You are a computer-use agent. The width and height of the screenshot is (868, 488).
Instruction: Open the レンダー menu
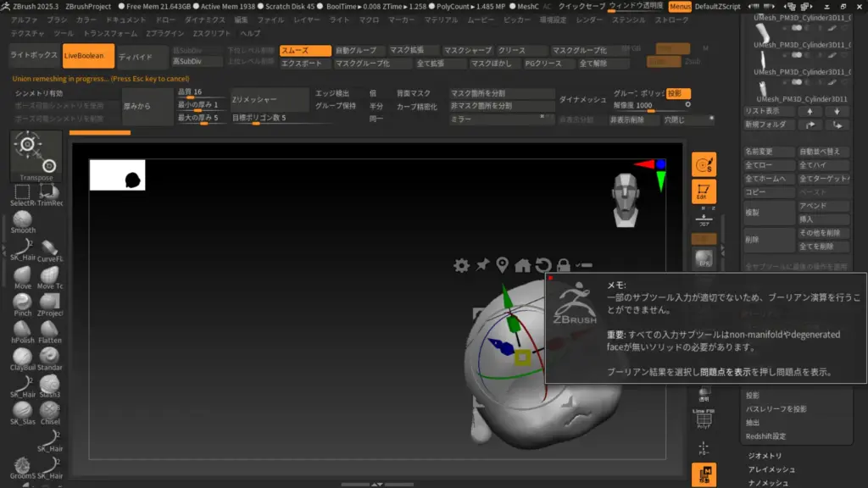(589, 19)
